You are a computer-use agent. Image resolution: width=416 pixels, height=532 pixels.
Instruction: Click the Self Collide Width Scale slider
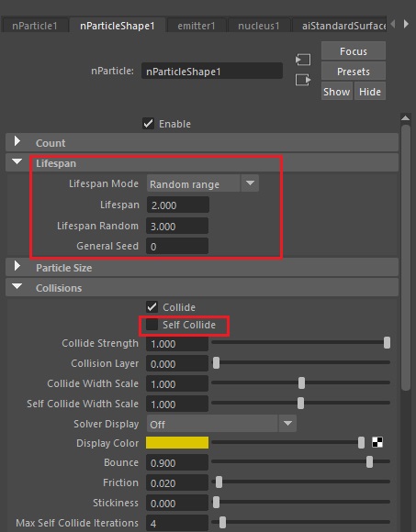pos(300,403)
